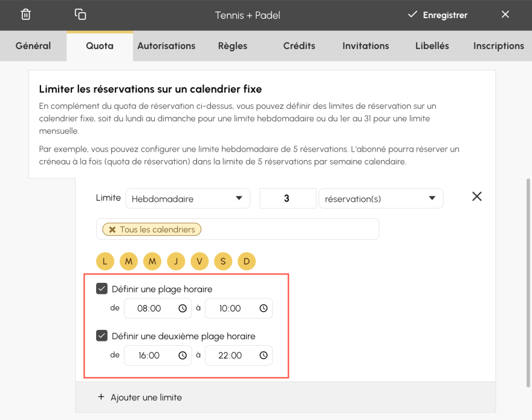Open clock picker for 22:00 end time

[x=264, y=355]
